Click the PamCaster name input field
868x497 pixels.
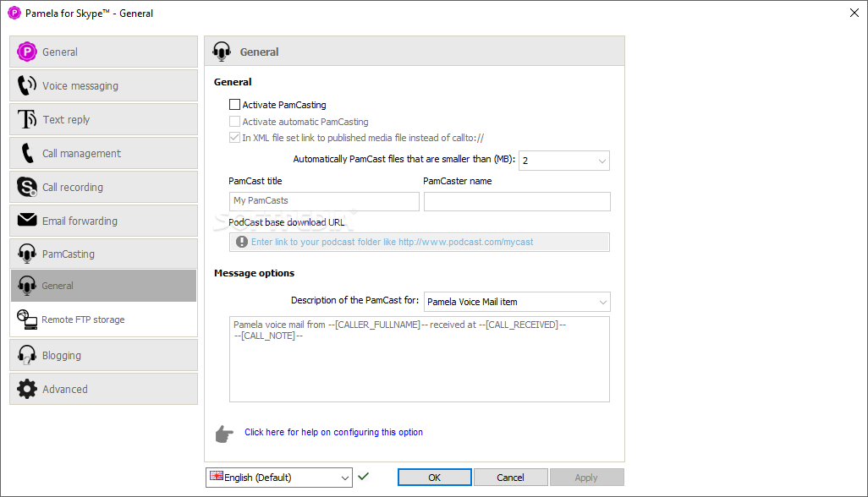click(517, 201)
